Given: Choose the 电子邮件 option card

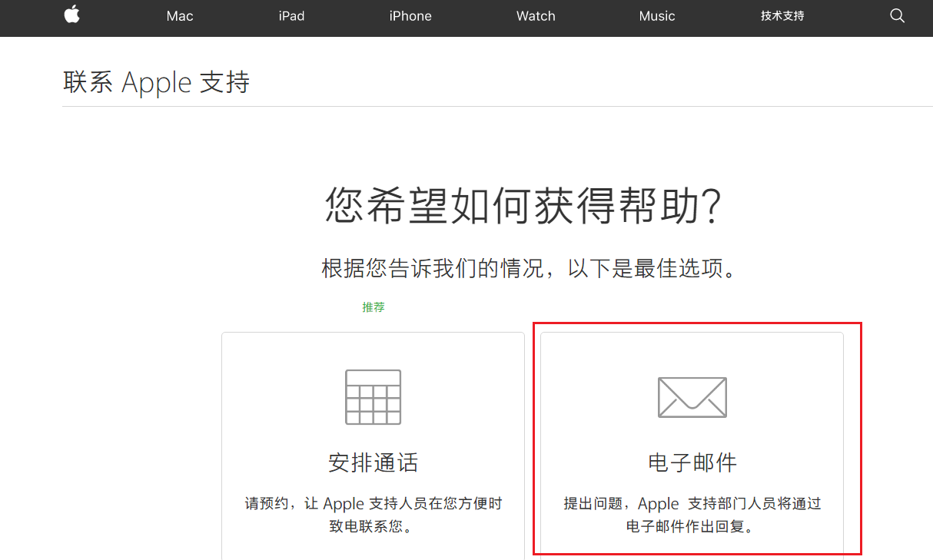Looking at the screenshot, I should coord(692,446).
